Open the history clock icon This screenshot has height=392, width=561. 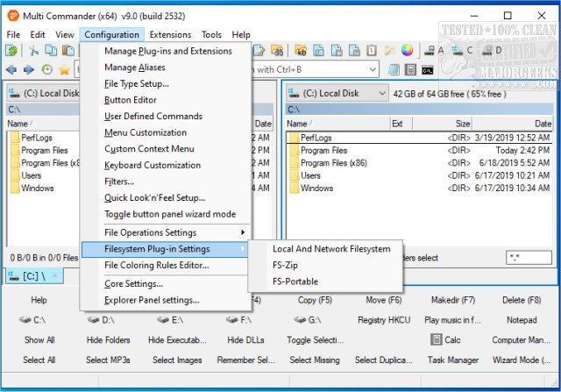(x=46, y=69)
